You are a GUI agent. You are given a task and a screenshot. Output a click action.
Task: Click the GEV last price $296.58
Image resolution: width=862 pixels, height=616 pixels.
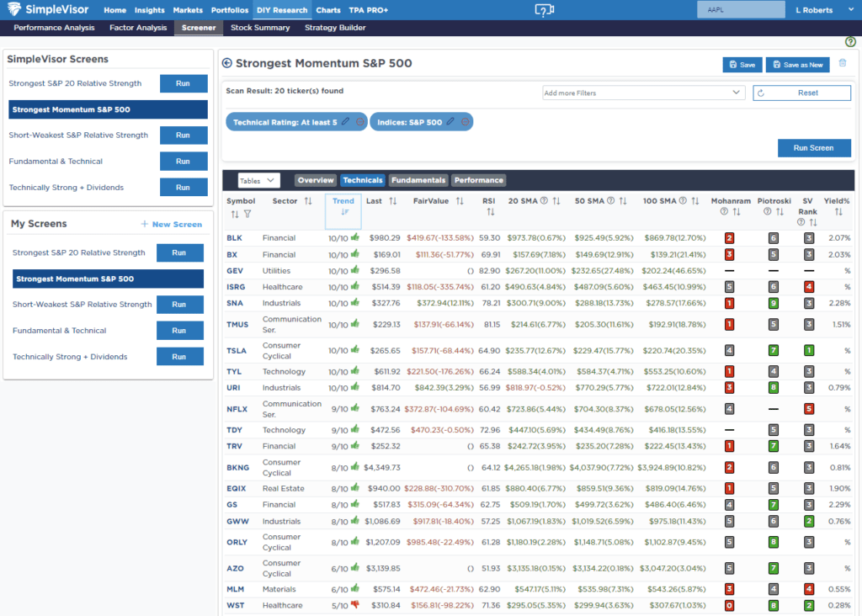tap(386, 270)
